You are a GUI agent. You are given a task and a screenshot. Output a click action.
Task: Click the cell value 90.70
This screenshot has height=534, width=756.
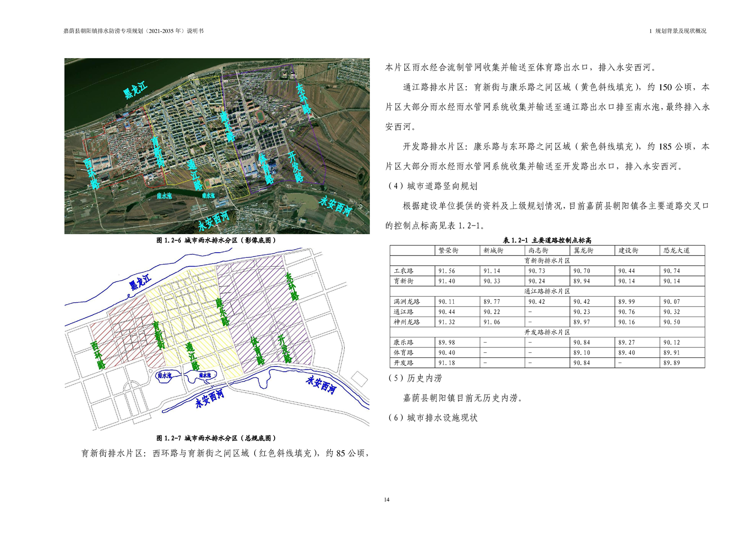pyautogui.click(x=582, y=271)
